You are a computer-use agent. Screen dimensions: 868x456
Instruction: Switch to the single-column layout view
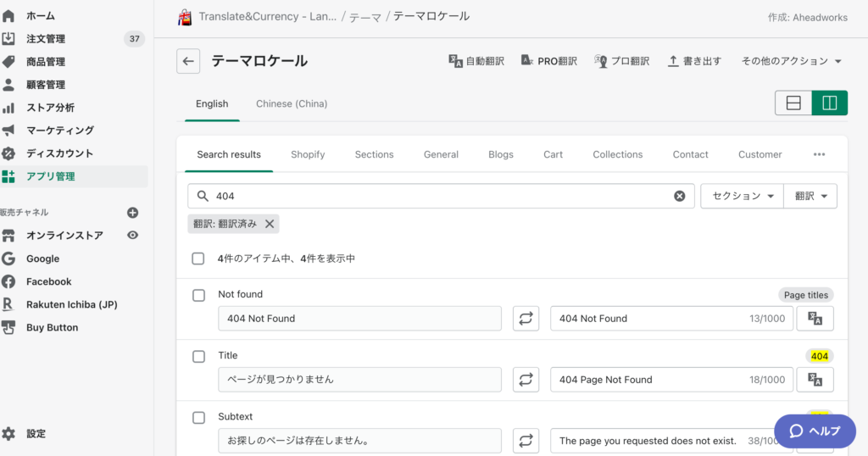pos(793,103)
